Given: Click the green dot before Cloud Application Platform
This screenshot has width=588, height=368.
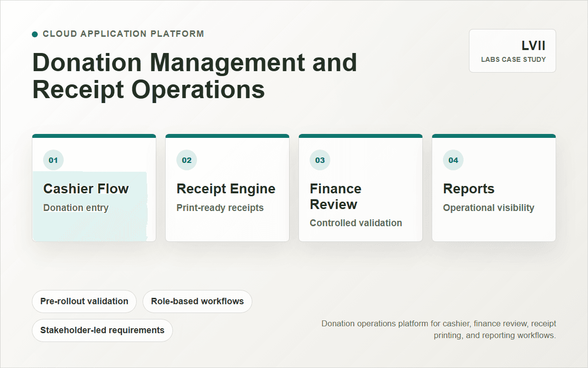Looking at the screenshot, I should coord(35,34).
